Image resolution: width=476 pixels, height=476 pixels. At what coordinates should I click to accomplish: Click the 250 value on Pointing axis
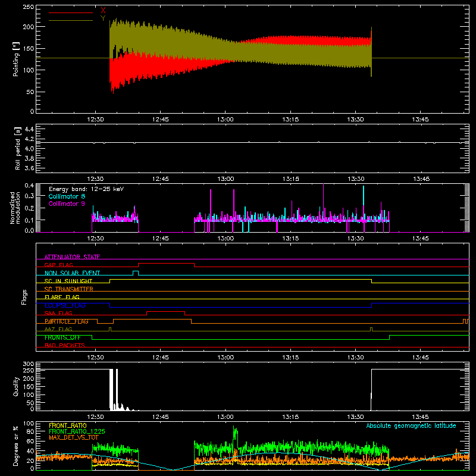[x=28, y=7]
